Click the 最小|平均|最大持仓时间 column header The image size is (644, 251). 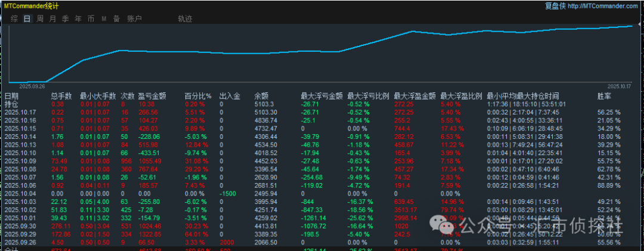coord(523,96)
